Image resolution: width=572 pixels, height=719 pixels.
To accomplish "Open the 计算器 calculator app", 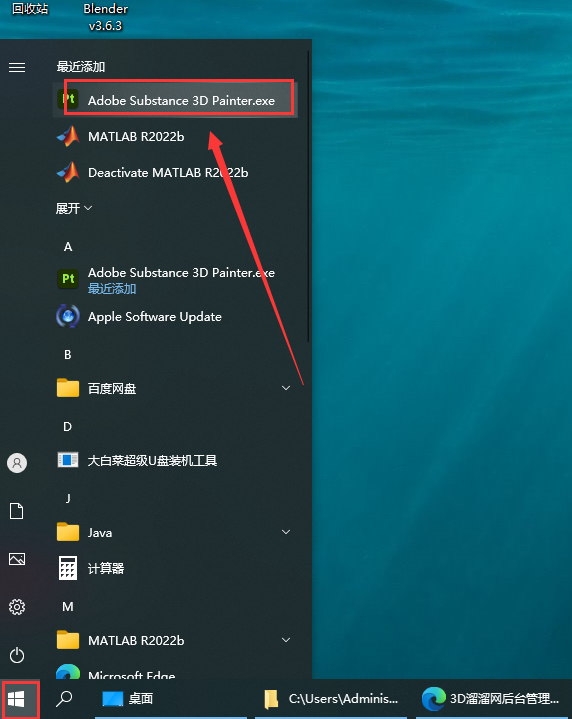I will 175,568.
